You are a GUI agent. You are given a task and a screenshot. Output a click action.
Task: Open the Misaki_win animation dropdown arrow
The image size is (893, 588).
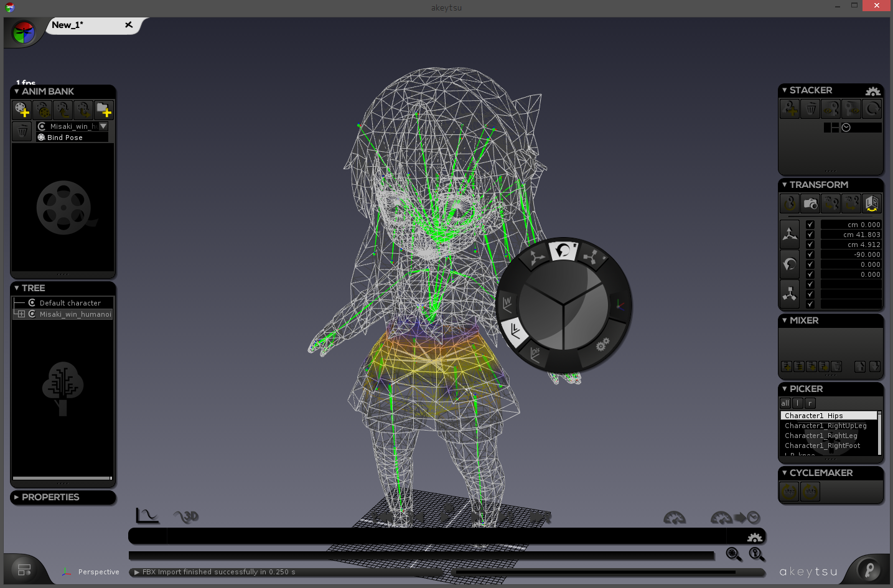(103, 126)
